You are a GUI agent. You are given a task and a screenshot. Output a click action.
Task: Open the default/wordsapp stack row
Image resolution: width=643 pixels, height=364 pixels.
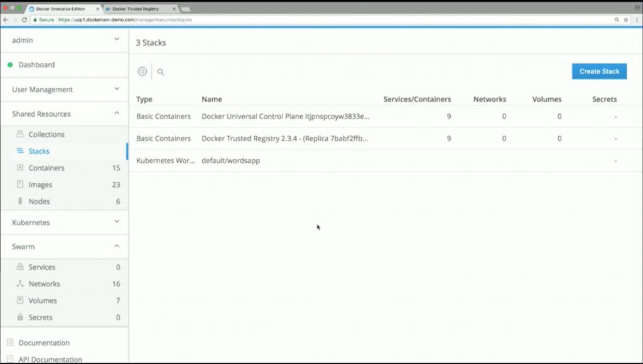pos(386,161)
